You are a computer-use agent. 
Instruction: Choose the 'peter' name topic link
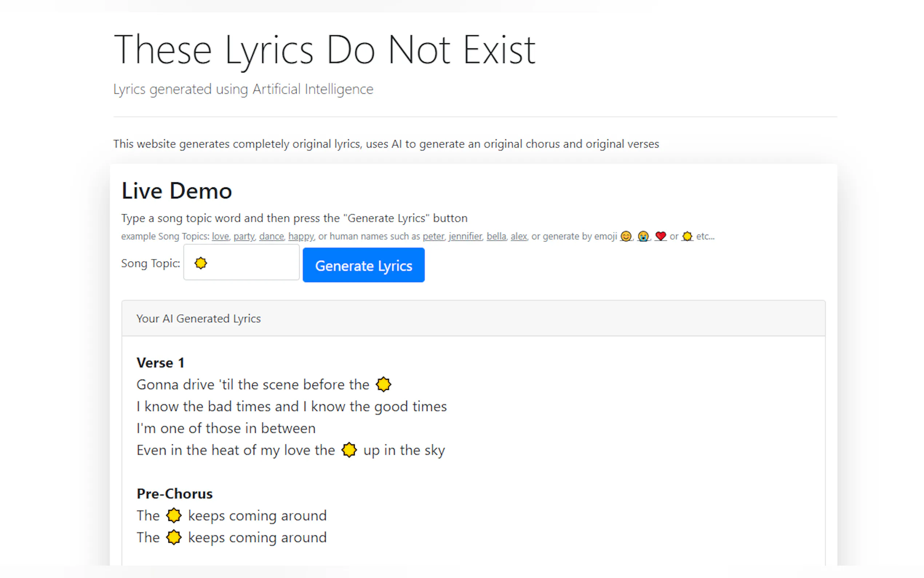[433, 237]
